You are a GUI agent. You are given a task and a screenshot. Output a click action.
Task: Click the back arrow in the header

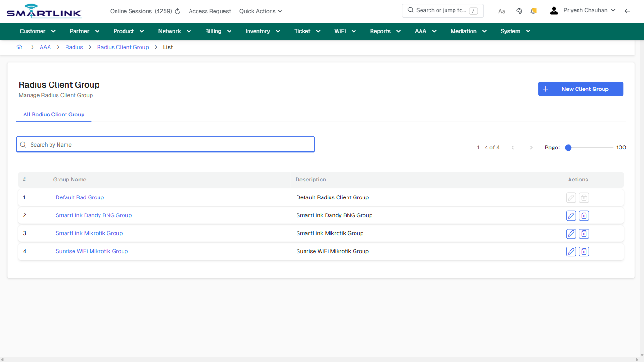(x=627, y=10)
